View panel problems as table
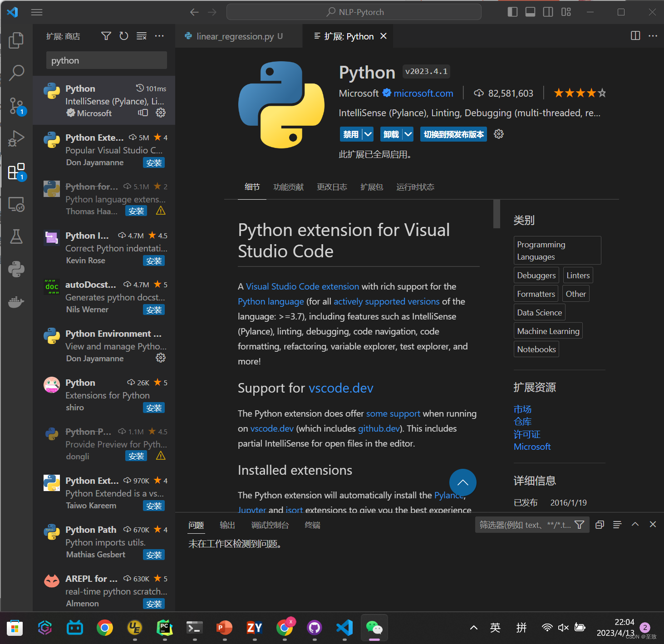 617,525
